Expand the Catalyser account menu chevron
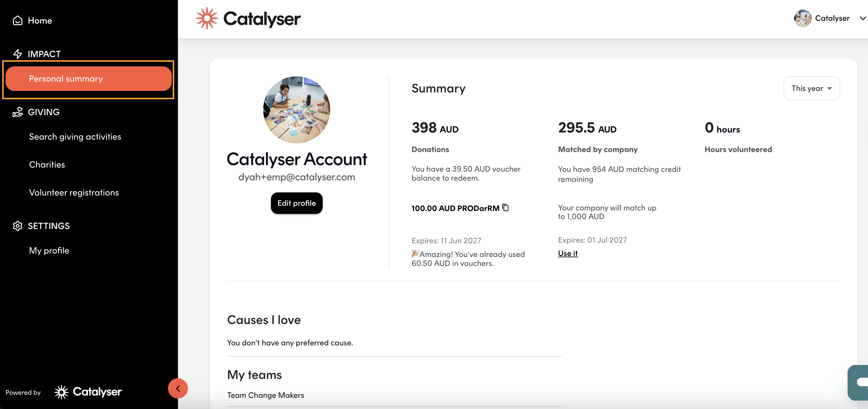 coord(863,18)
